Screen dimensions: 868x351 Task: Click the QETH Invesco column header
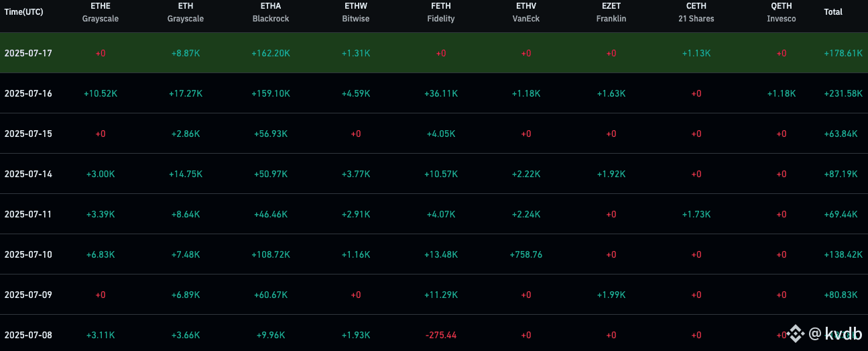(782, 12)
